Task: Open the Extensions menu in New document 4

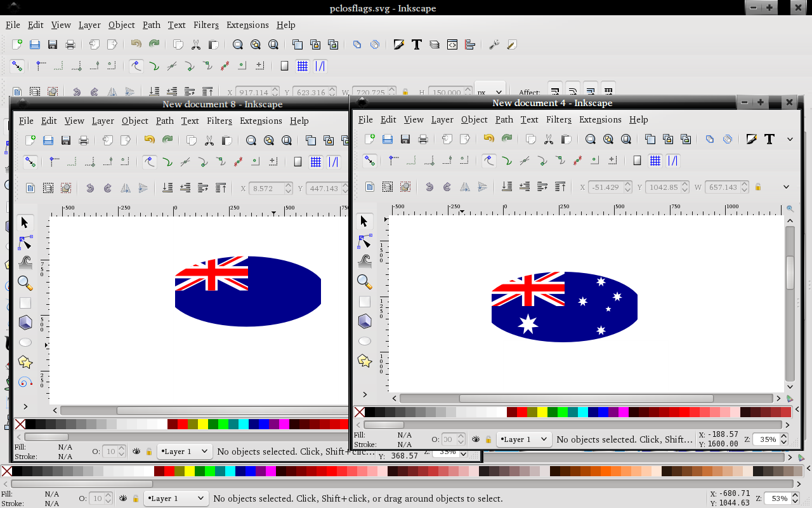Action: 600,119
